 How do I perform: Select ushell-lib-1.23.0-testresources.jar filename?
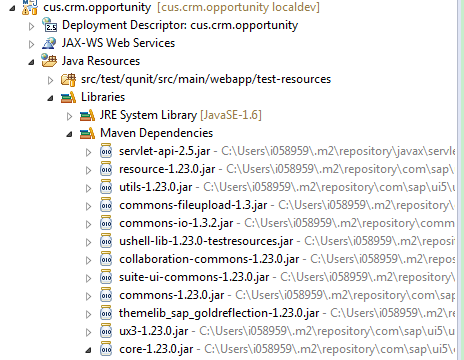[206, 241]
